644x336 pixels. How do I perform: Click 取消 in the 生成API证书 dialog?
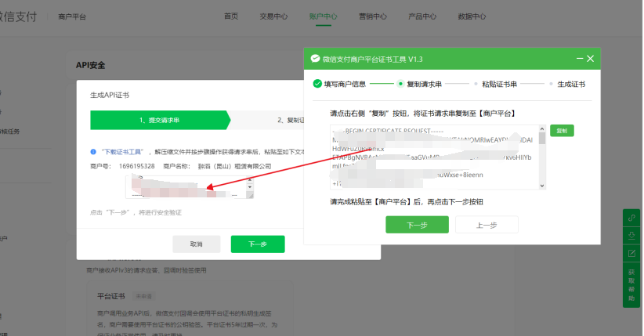pos(197,244)
